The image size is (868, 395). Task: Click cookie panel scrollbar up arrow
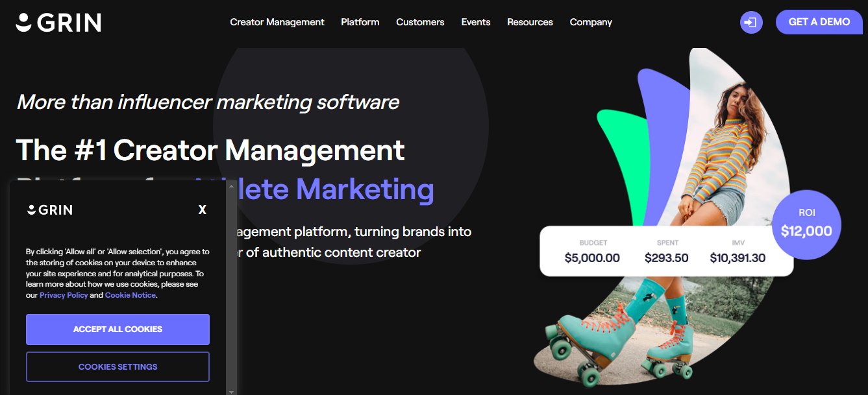coord(231,186)
